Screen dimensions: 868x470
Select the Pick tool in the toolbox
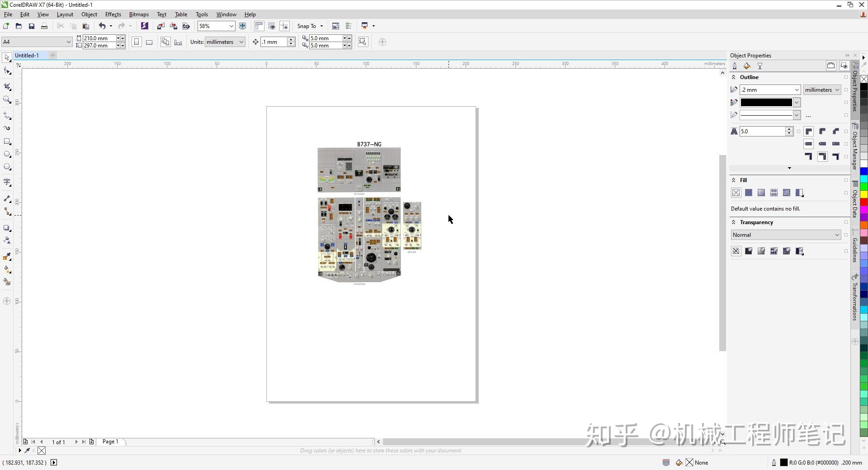(7, 57)
